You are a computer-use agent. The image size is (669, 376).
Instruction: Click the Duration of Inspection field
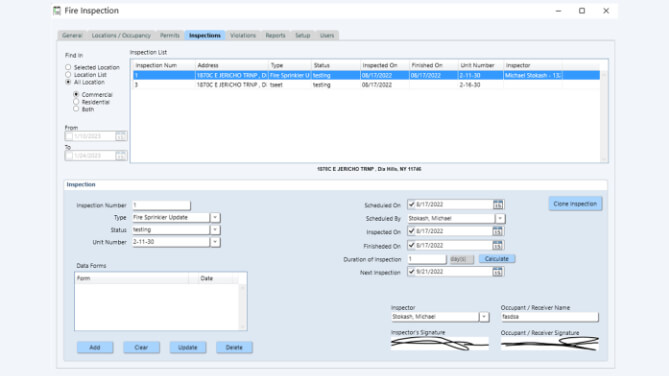click(x=426, y=259)
